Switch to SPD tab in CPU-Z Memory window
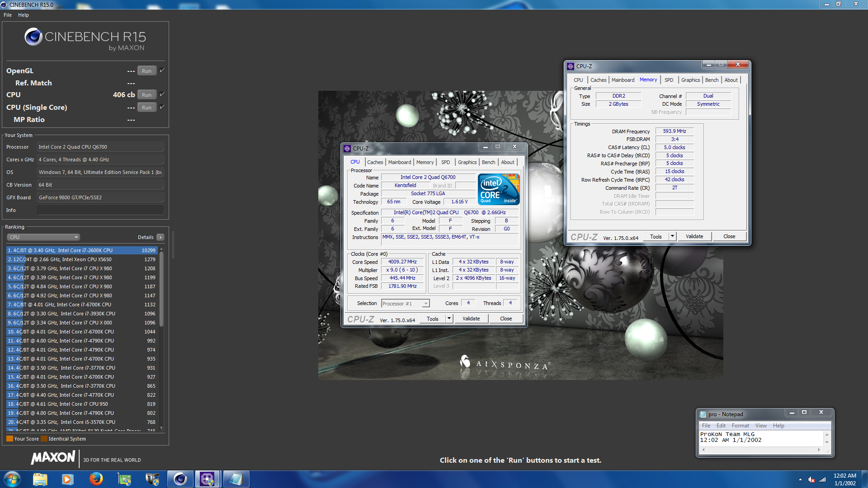Viewport: 868px width, 488px height. pos(669,80)
